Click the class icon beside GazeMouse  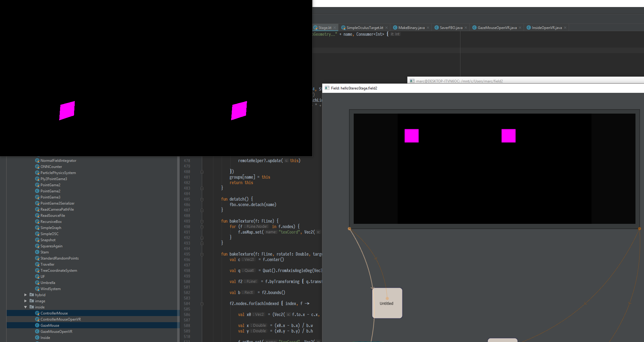(37, 326)
